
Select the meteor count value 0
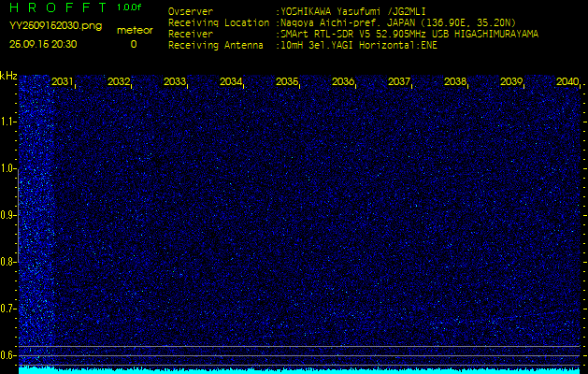(x=133, y=44)
